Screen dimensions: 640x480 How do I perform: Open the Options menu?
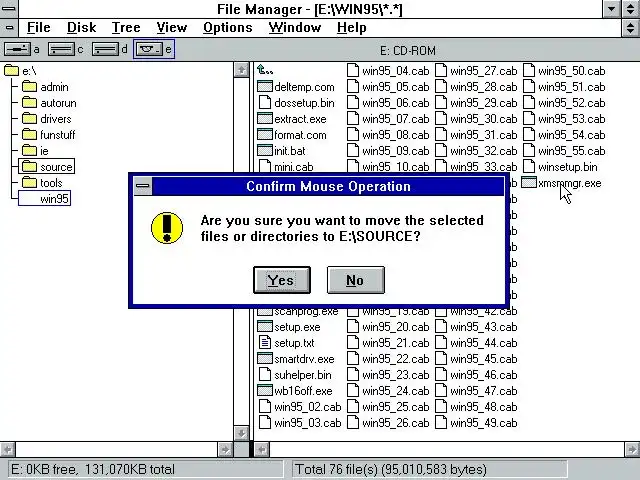pyautogui.click(x=228, y=28)
